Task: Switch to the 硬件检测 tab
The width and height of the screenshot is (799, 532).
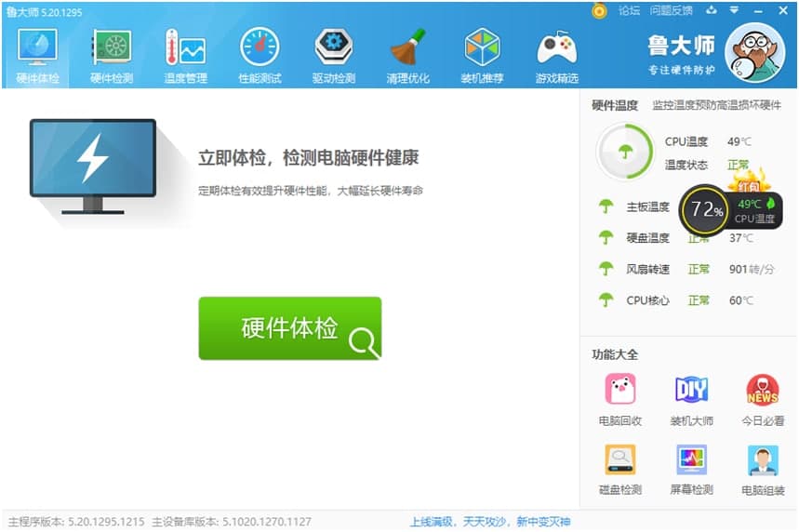Action: [x=112, y=55]
